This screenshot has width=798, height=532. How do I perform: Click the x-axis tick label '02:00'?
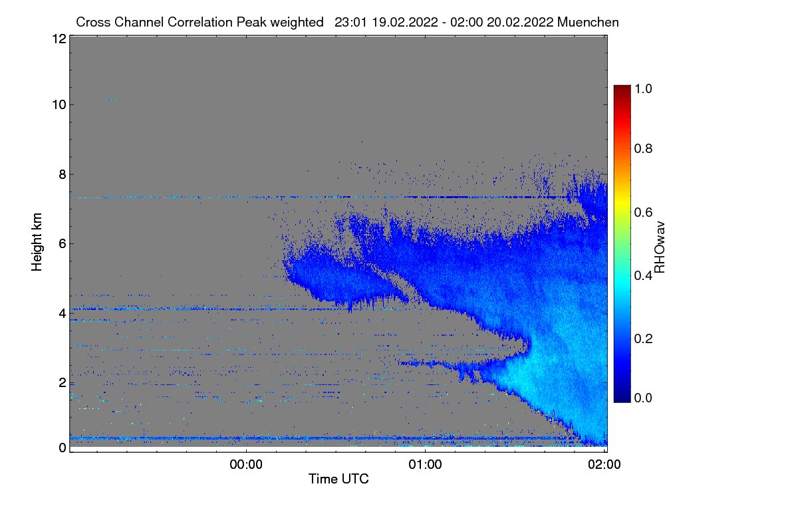[x=604, y=465]
